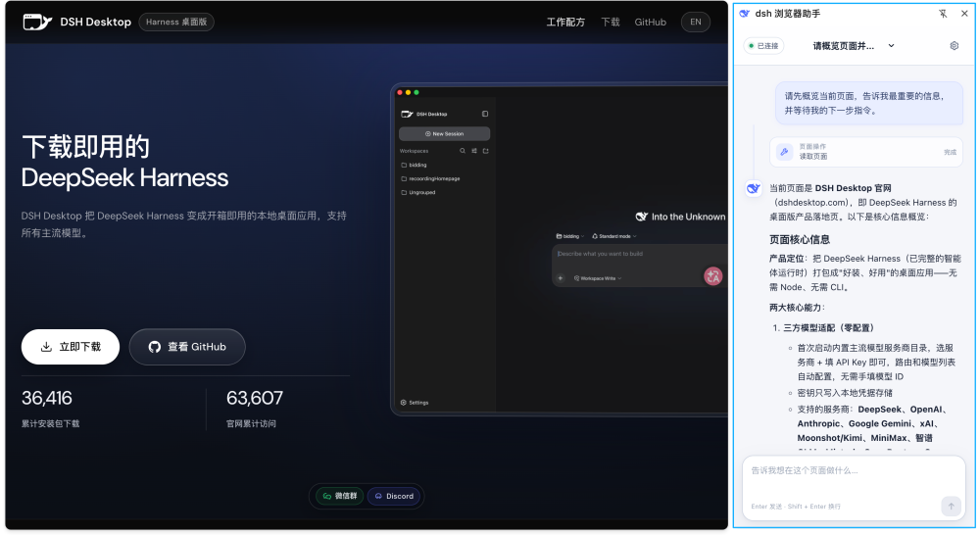
Task: Close the dsh 浏览器助手 panel
Action: pos(964,14)
